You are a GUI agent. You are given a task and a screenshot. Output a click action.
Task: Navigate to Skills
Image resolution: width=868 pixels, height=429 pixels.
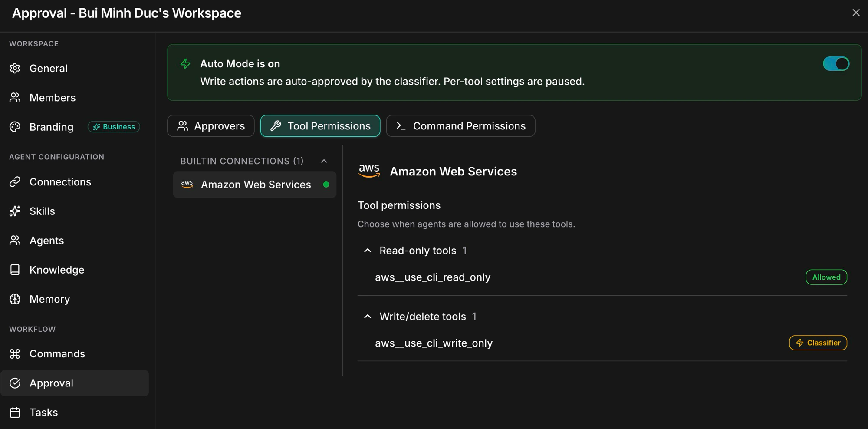75,211
